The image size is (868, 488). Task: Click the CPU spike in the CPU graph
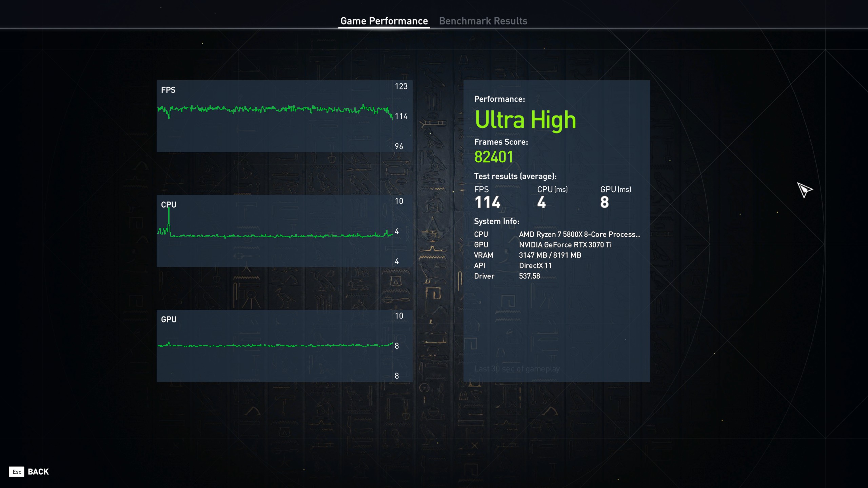coord(169,217)
